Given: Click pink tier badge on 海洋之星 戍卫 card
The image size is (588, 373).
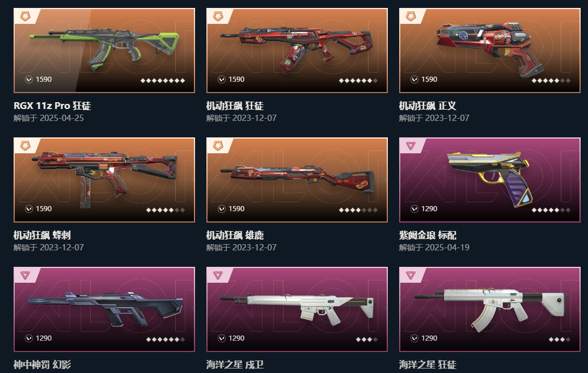Looking at the screenshot, I should point(218,275).
